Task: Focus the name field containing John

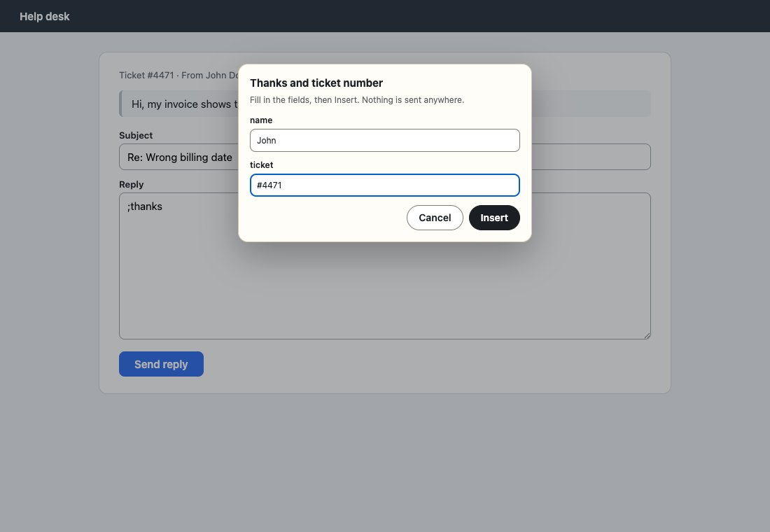Action: pos(384,141)
